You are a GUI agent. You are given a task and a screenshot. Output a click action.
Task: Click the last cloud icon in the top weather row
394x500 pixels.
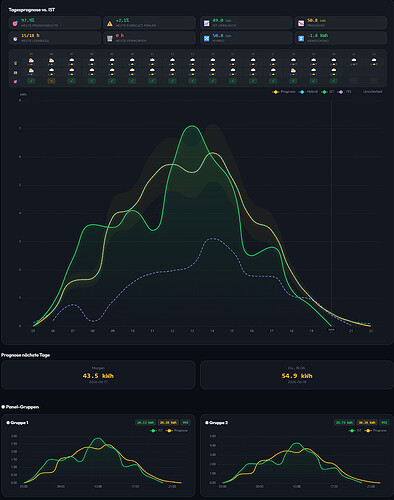pyautogui.click(x=374, y=60)
